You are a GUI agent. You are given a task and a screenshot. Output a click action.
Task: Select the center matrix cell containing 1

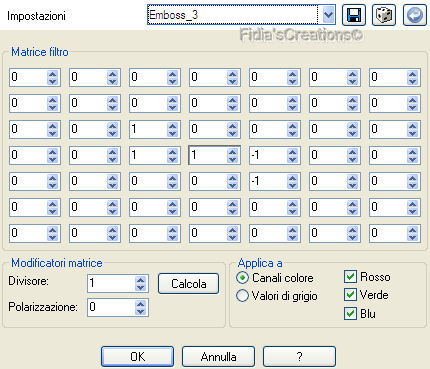[208, 155]
